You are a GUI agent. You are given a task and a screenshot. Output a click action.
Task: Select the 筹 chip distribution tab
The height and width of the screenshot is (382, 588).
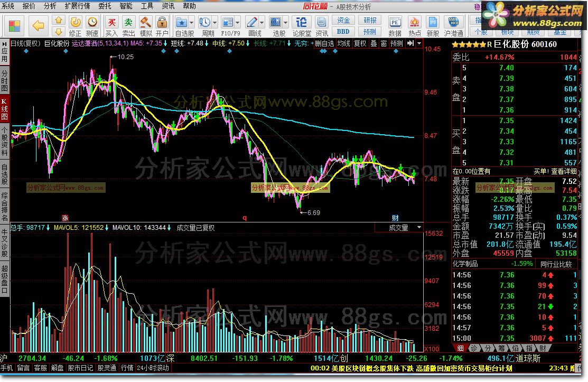click(x=501, y=348)
